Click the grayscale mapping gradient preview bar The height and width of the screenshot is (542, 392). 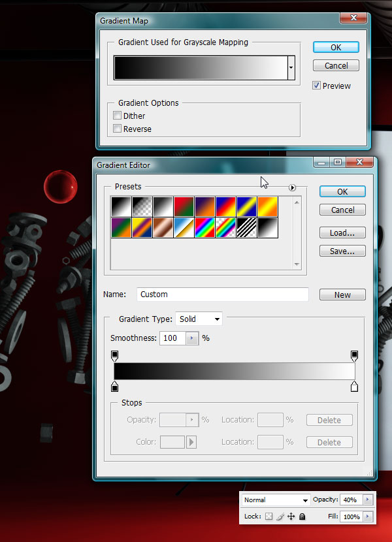pyautogui.click(x=201, y=68)
